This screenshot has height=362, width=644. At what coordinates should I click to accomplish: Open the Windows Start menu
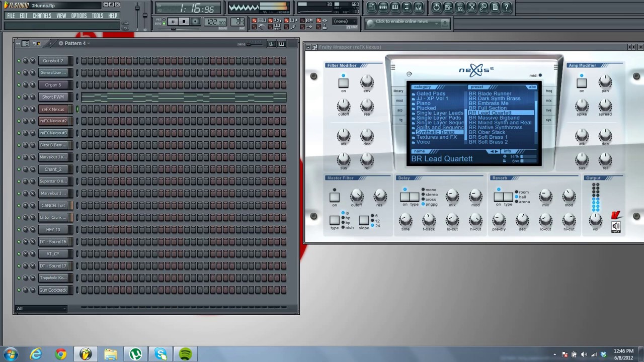point(10,354)
